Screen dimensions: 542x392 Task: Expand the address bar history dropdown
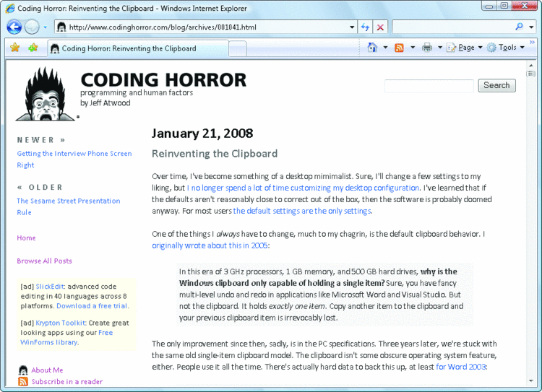pos(352,27)
